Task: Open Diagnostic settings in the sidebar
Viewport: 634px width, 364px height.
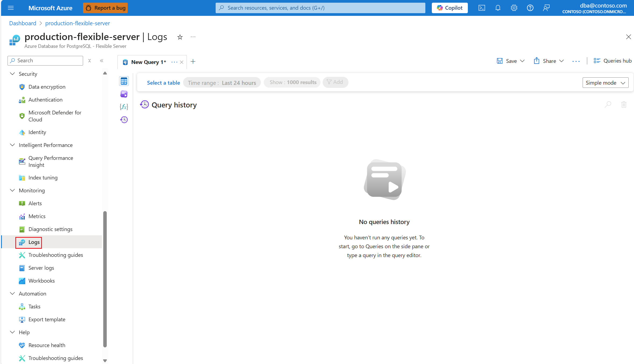Action: pos(50,229)
